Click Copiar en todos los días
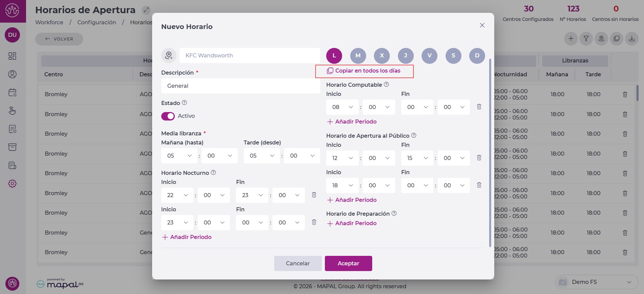 click(364, 71)
